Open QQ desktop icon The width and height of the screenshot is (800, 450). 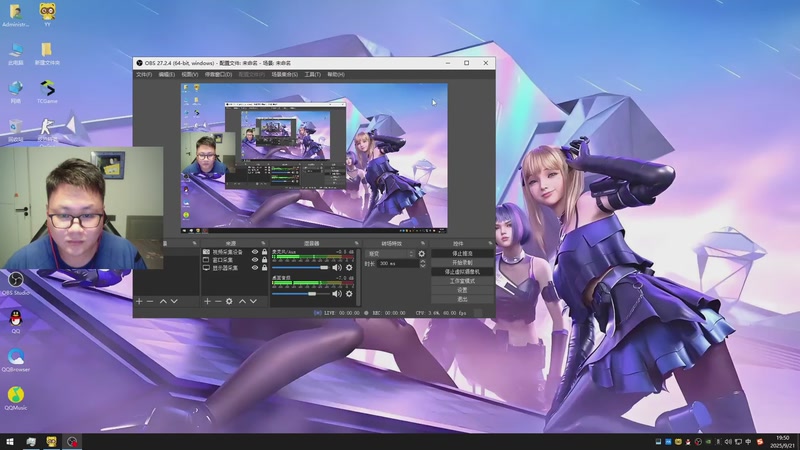[x=15, y=321]
